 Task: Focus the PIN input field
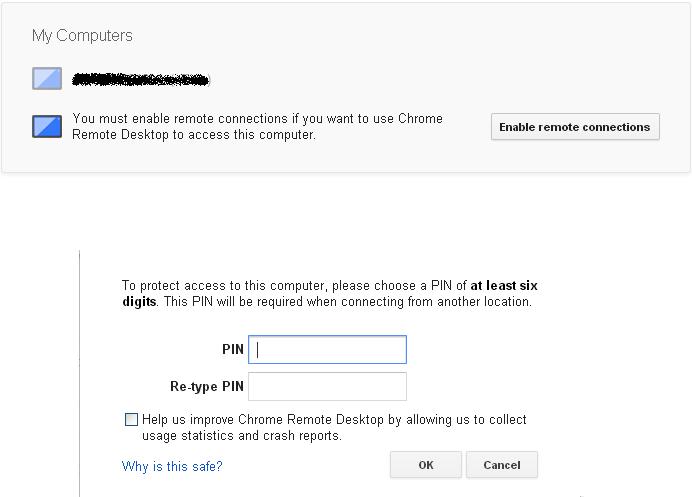(328, 349)
